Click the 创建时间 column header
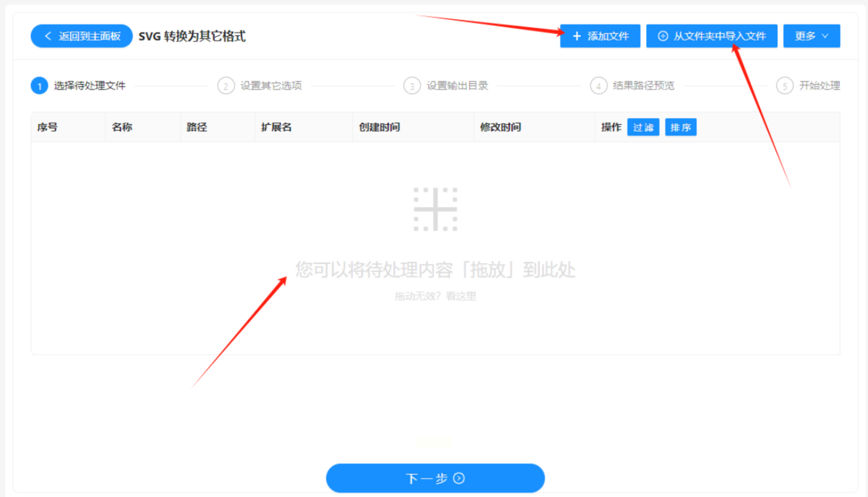Screen dimensions: 868x497 [x=379, y=127]
